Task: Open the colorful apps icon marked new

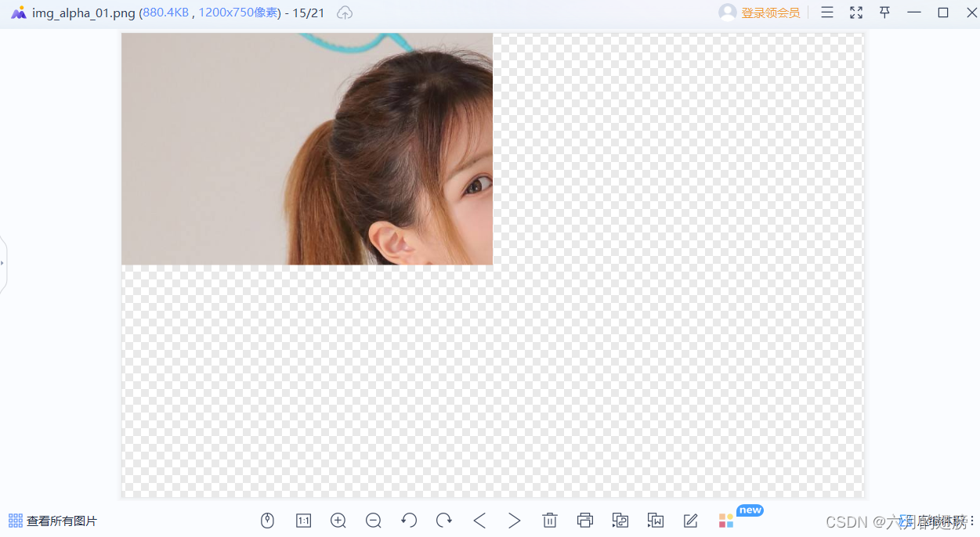Action: point(726,521)
